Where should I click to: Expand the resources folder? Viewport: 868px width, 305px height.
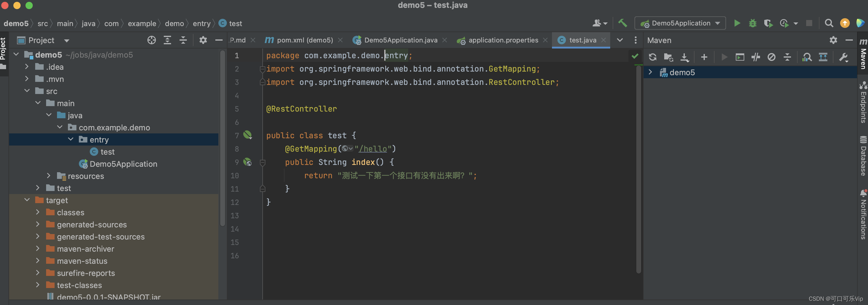49,176
